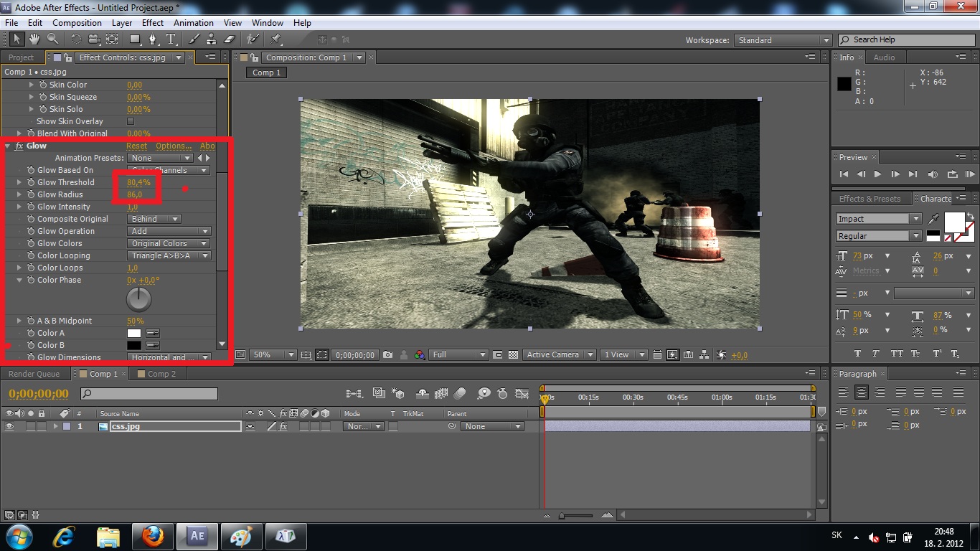Open the Impact font family dropdown
The width and height of the screenshot is (980, 551).
(878, 219)
